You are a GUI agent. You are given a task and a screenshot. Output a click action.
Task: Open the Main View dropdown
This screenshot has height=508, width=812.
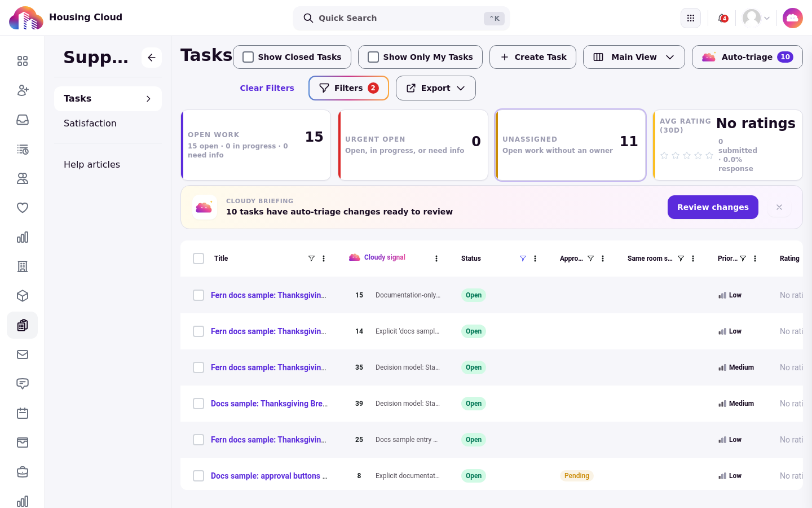pyautogui.click(x=634, y=57)
